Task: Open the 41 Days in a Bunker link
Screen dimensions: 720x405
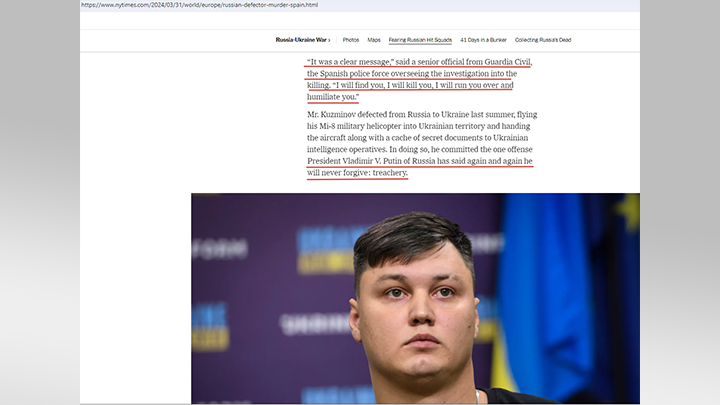Action: (483, 40)
